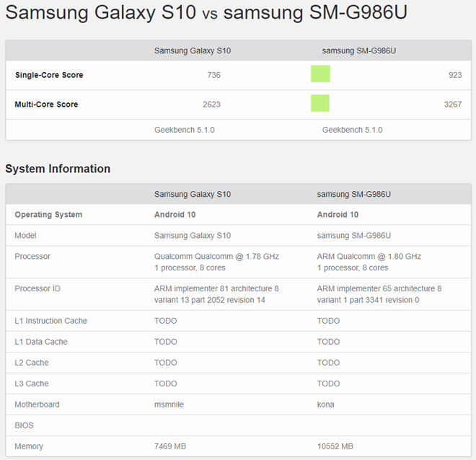476x460 pixels.
Task: Click the single-core score value 923
Action: point(454,75)
